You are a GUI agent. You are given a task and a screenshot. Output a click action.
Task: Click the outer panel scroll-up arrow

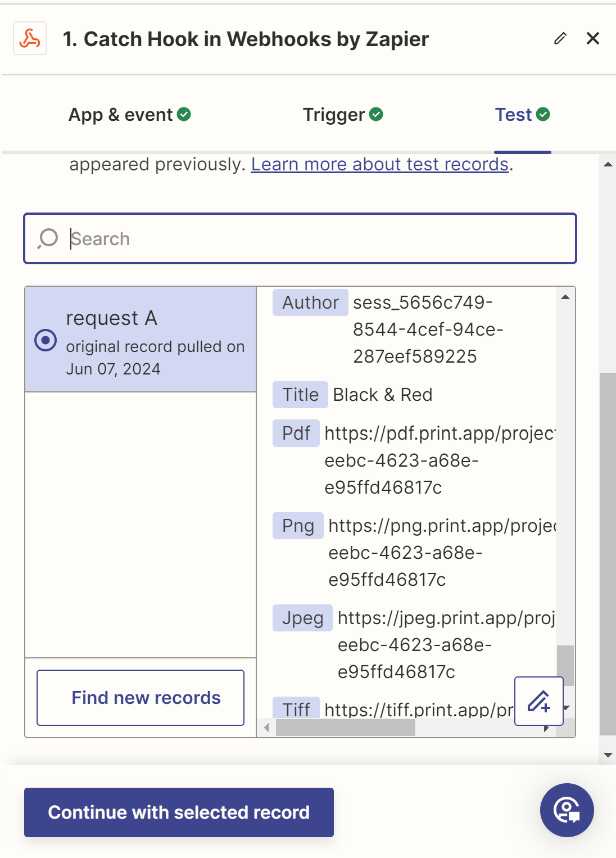608,165
